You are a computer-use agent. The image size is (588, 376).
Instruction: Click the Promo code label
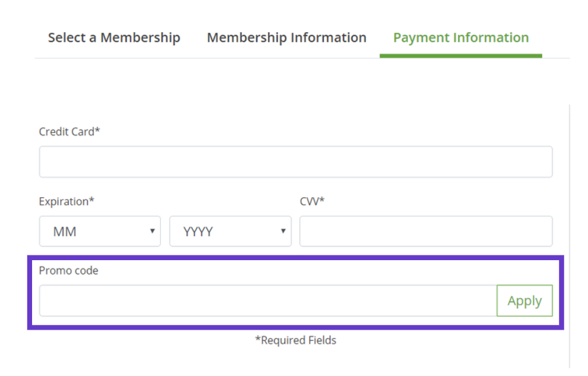[68, 270]
